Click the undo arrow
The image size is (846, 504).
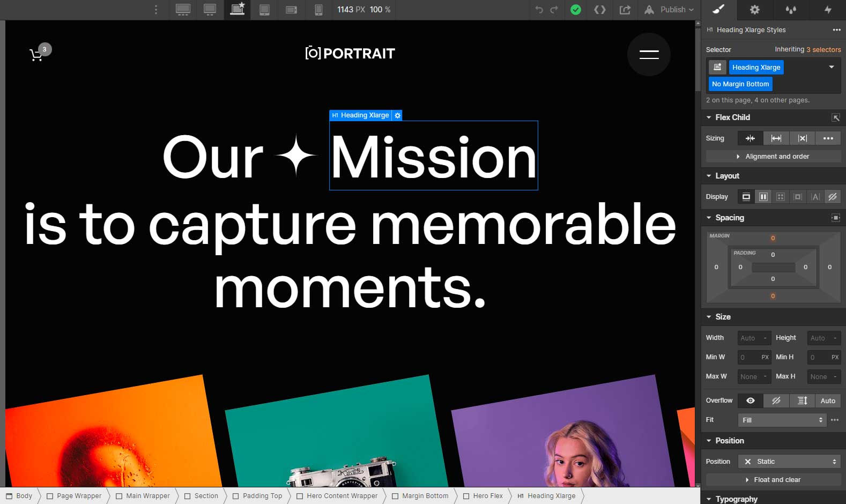[x=539, y=10]
